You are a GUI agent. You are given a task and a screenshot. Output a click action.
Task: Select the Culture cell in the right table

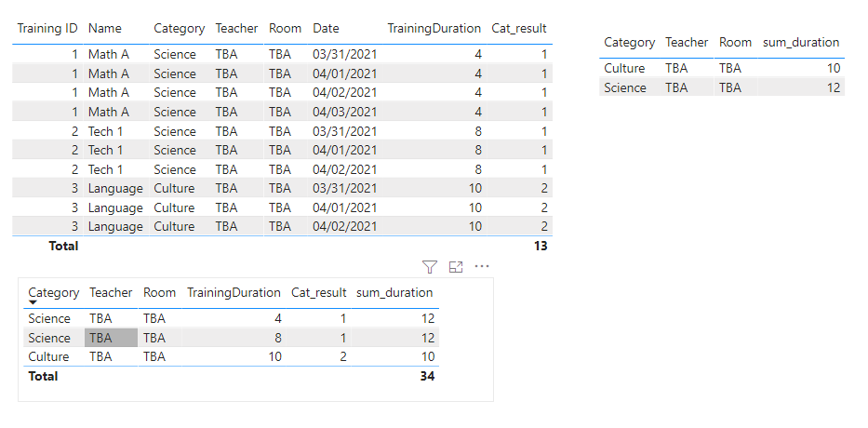click(x=624, y=68)
